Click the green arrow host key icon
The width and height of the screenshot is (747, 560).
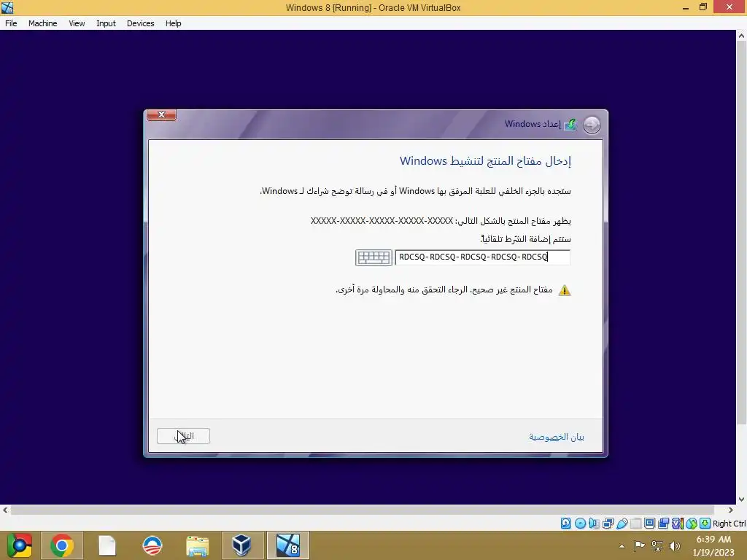tap(705, 524)
